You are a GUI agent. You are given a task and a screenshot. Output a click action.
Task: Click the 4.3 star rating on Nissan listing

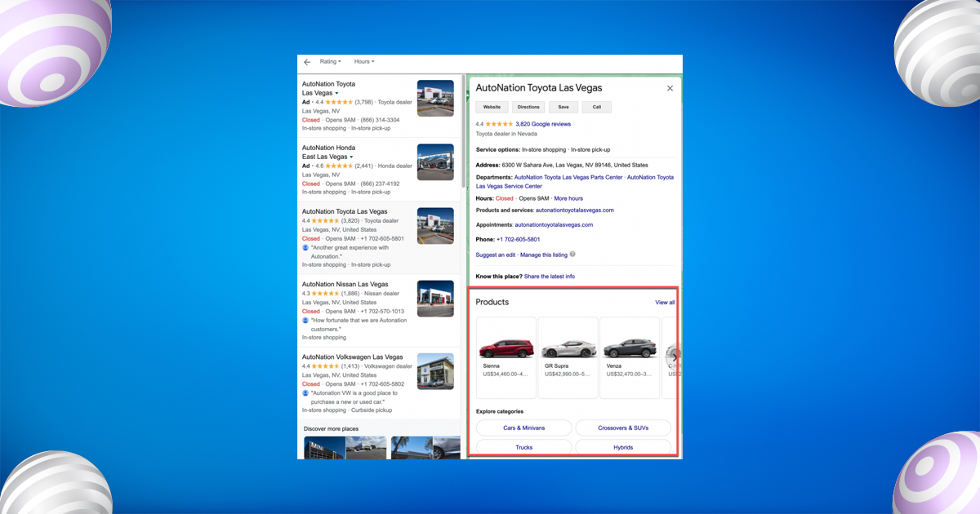[325, 294]
